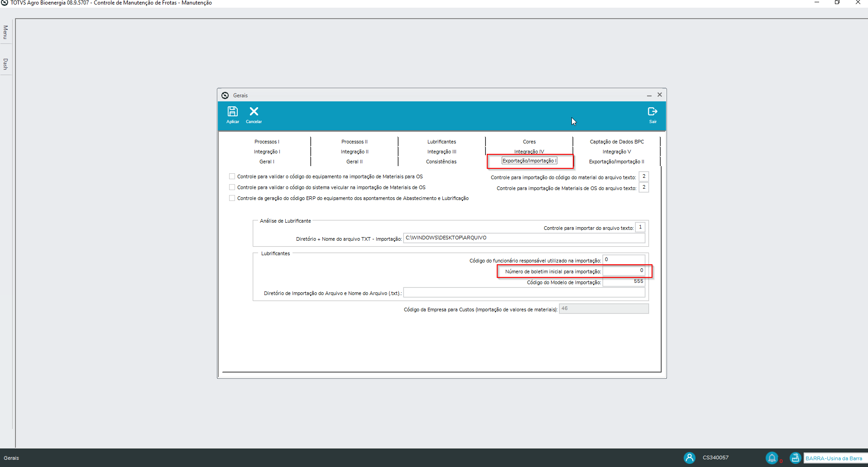Select the Integração V tab
The width and height of the screenshot is (868, 467).
coord(617,152)
